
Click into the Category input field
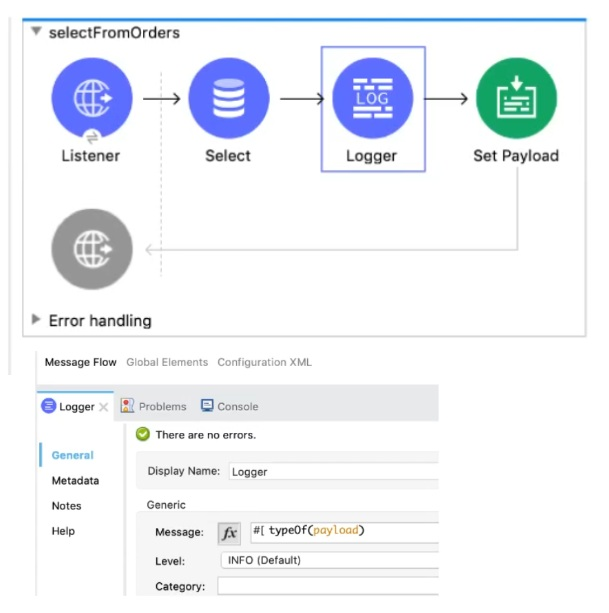(330, 586)
